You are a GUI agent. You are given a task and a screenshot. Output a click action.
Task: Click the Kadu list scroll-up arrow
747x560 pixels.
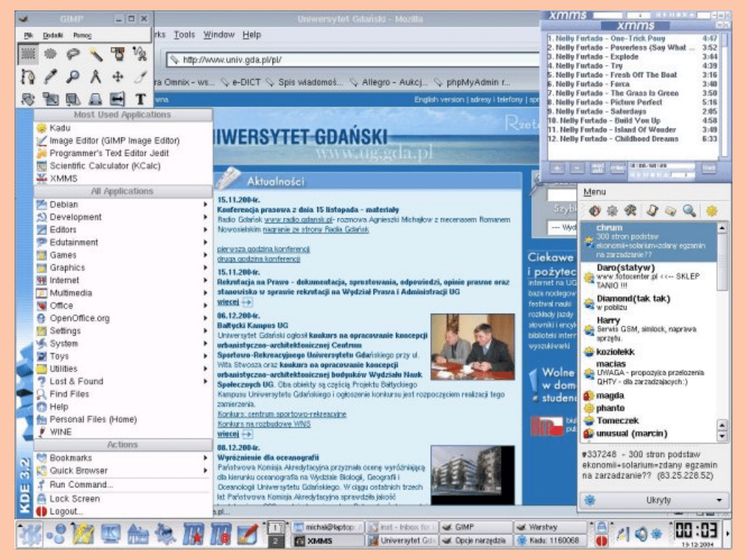(722, 228)
